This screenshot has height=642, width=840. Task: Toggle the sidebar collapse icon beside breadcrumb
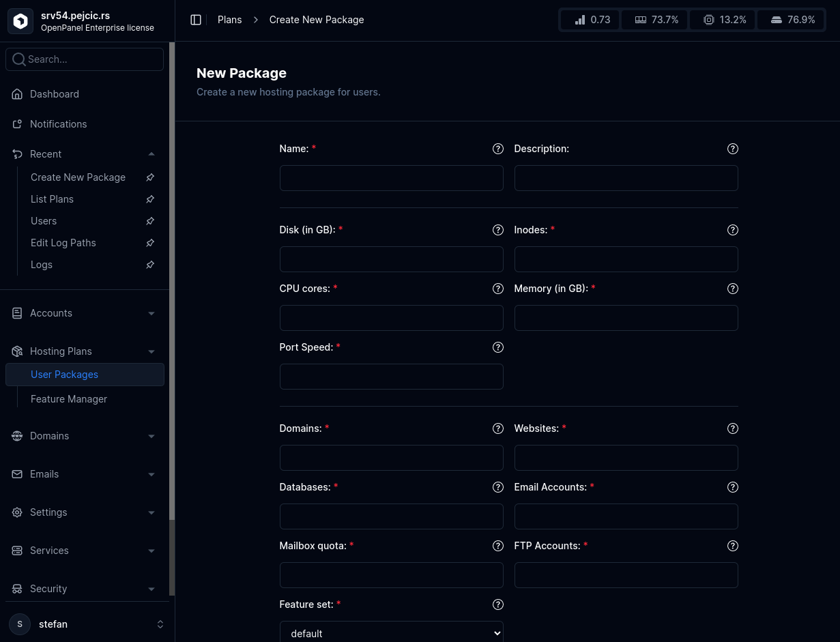point(196,19)
